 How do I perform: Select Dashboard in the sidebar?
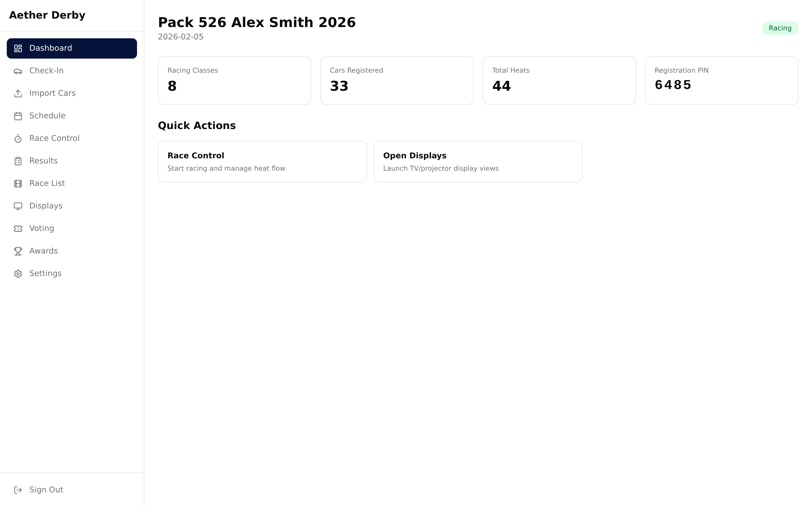72,48
